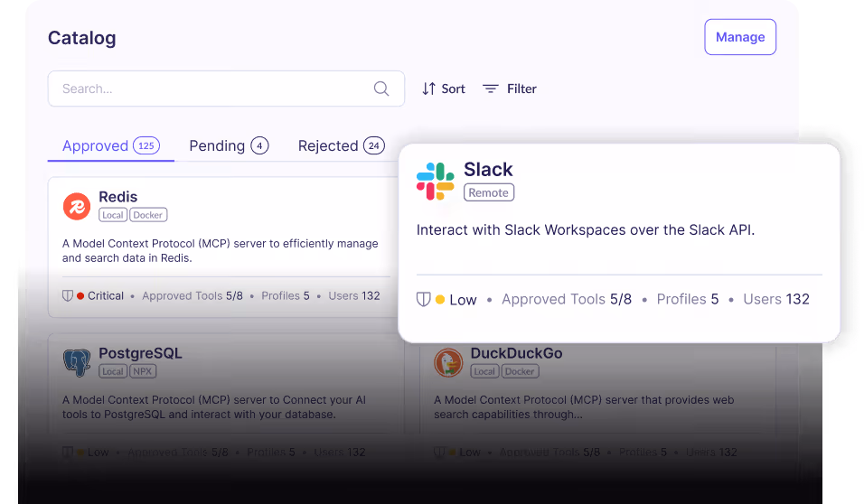
Task: Click the Local tag on Redis card
Action: click(113, 215)
